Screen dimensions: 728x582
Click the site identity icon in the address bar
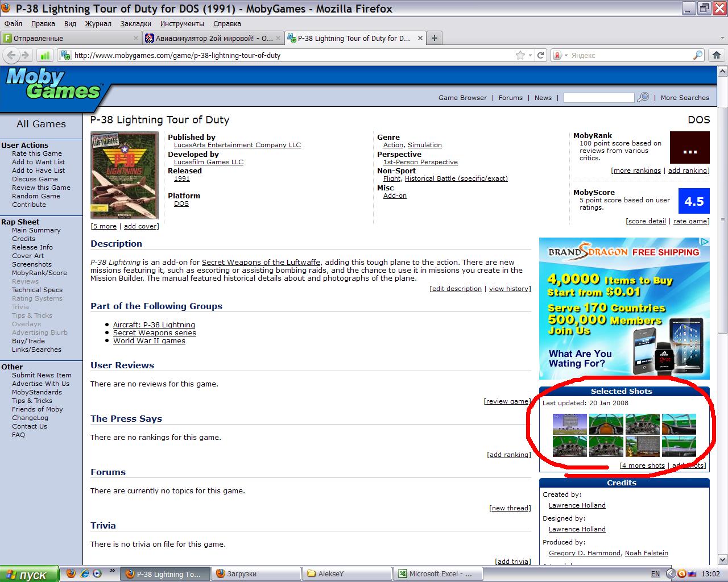[66, 55]
